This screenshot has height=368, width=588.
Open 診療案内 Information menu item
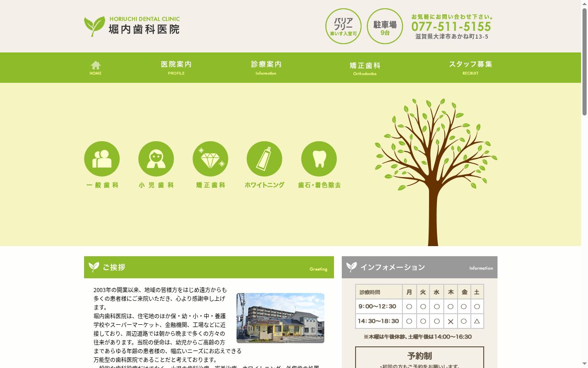266,68
